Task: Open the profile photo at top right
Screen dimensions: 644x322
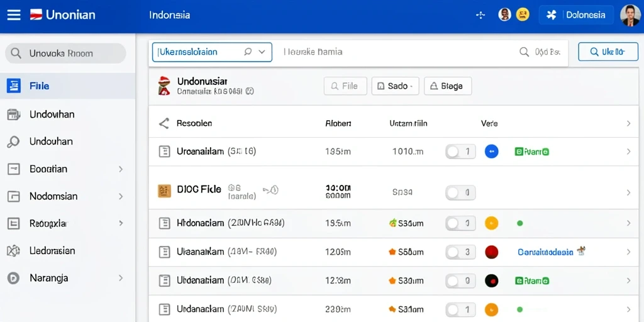Action: click(630, 16)
